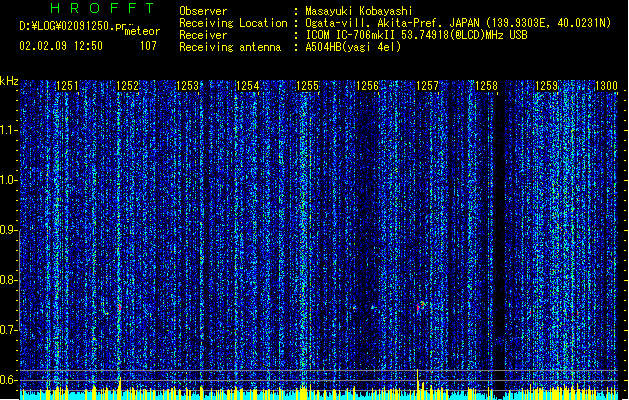Click the 1255 time marker

(x=307, y=86)
